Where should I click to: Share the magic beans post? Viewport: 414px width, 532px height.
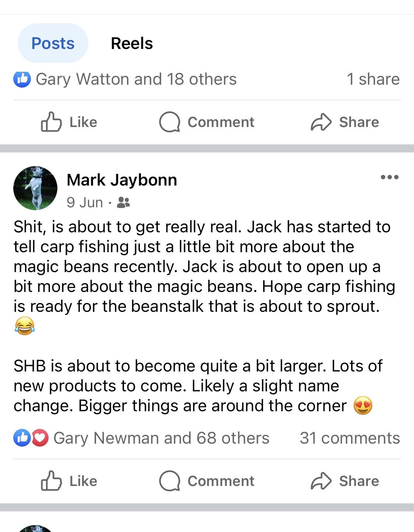[345, 481]
